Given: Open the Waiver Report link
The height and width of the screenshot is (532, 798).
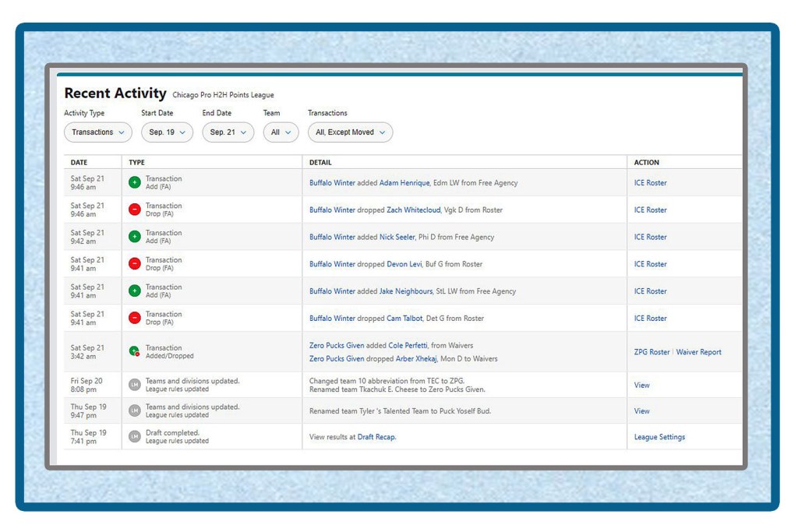Looking at the screenshot, I should pos(698,352).
